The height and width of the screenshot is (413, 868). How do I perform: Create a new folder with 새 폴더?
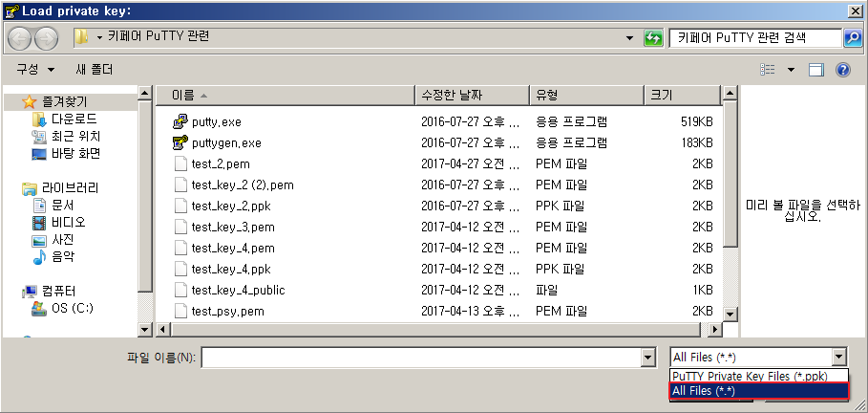coord(95,70)
